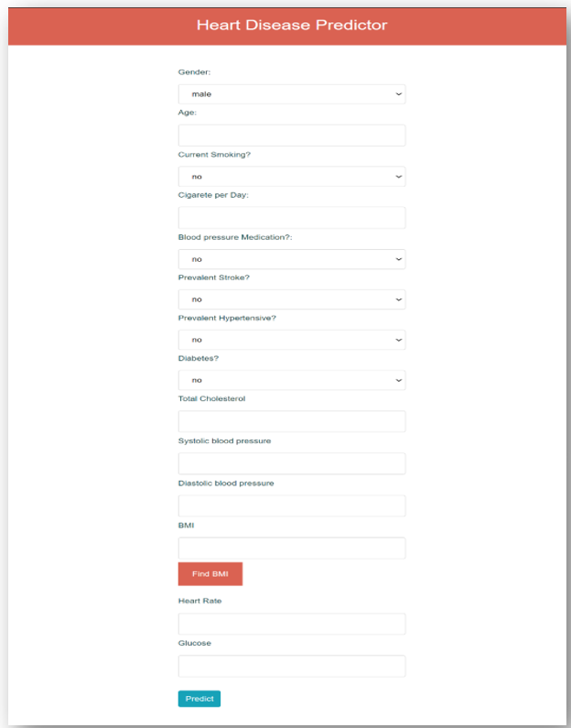Expand the Current Smoking dropdown
This screenshot has height=728, width=571.
click(x=292, y=177)
